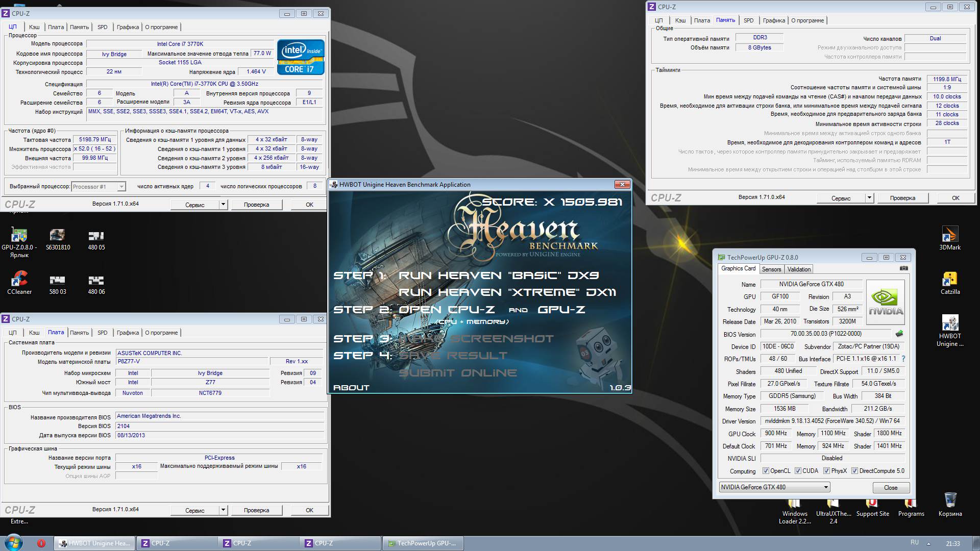Click the RU language indicator in the tray

point(914,542)
